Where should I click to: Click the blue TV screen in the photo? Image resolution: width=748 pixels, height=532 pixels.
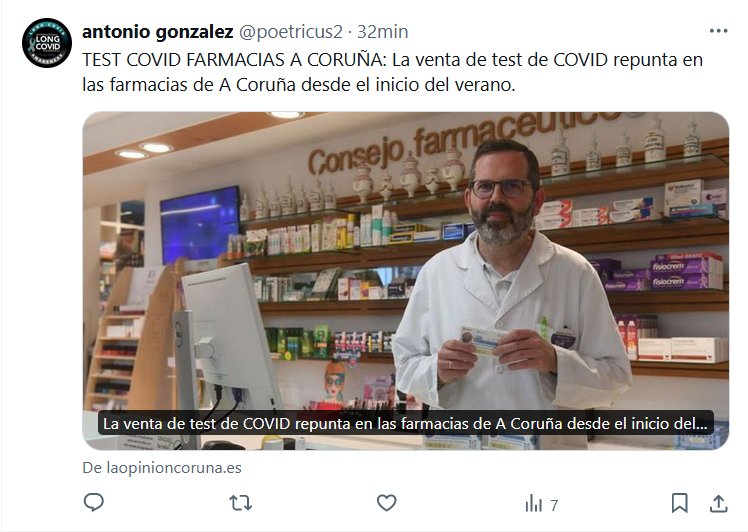[x=199, y=223]
